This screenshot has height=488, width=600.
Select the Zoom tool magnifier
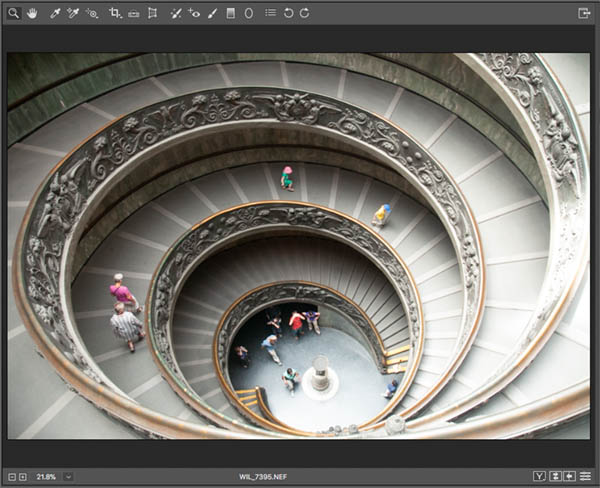pyautogui.click(x=14, y=13)
